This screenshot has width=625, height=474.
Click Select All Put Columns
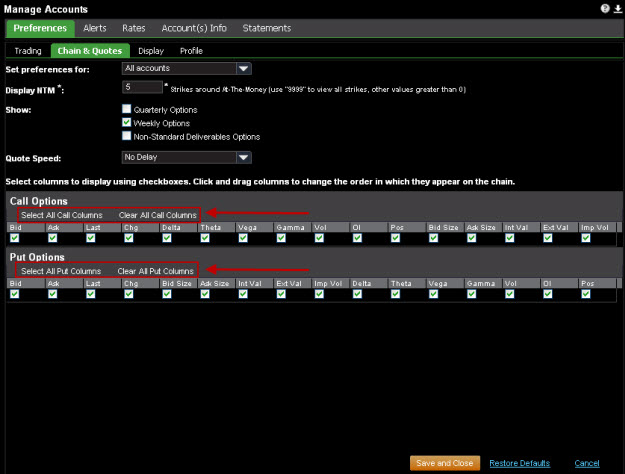point(61,271)
